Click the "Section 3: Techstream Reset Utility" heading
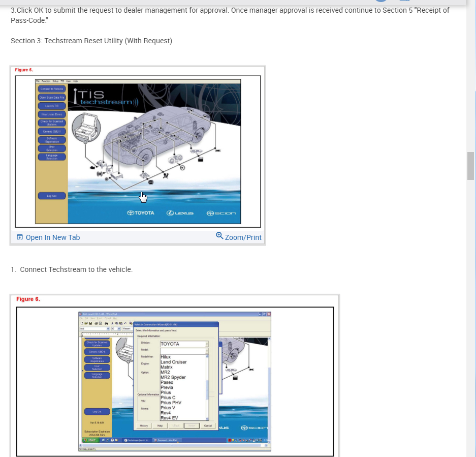Viewport: 476px width, 457px height. point(91,41)
